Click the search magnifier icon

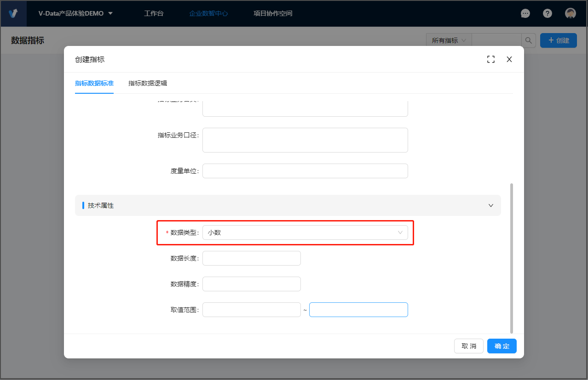pos(529,40)
